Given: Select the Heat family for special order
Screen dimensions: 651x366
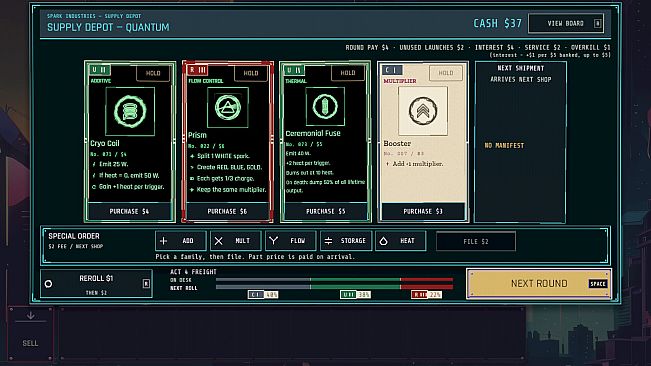Looking at the screenshot, I should click(x=401, y=241).
